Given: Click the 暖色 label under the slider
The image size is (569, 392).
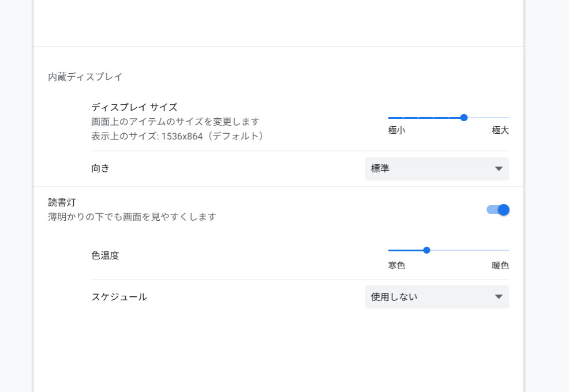Looking at the screenshot, I should [x=501, y=265].
